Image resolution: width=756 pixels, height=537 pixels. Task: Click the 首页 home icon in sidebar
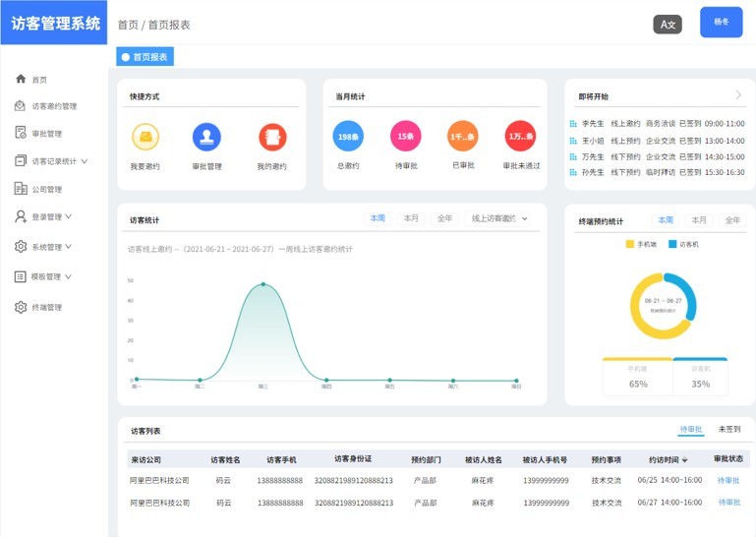(x=21, y=79)
